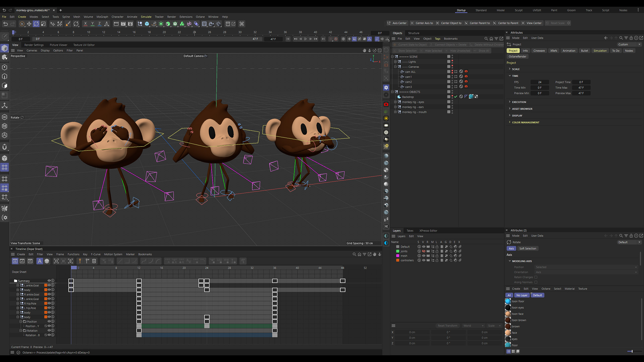
Task: Click the Undo arrow icon
Action: [5, 24]
